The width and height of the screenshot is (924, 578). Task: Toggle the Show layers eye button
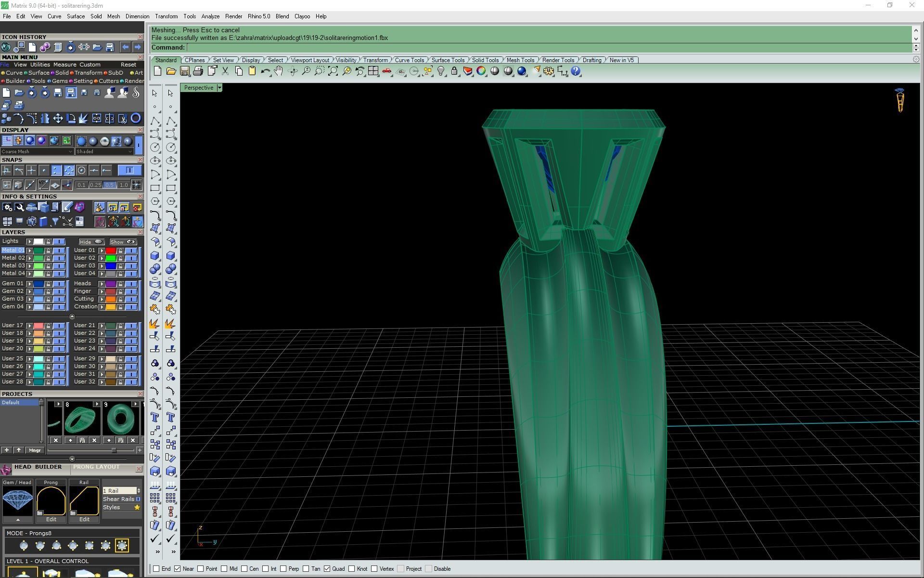[x=123, y=242]
